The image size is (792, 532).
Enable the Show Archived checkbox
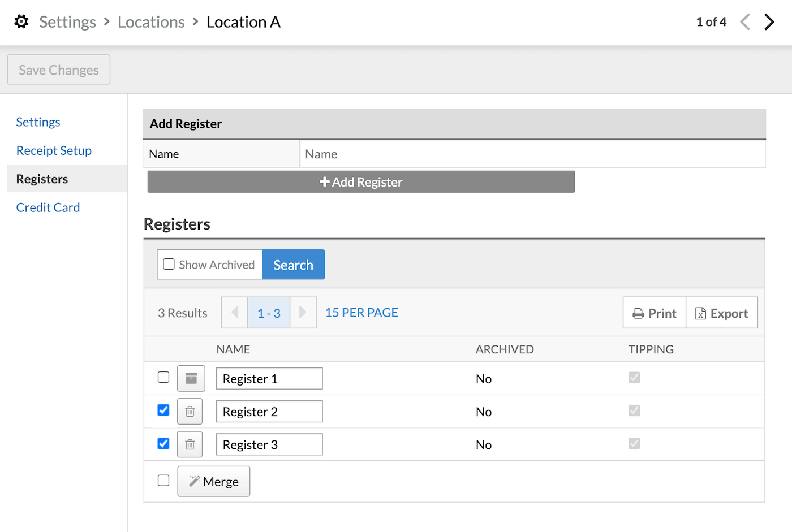169,265
